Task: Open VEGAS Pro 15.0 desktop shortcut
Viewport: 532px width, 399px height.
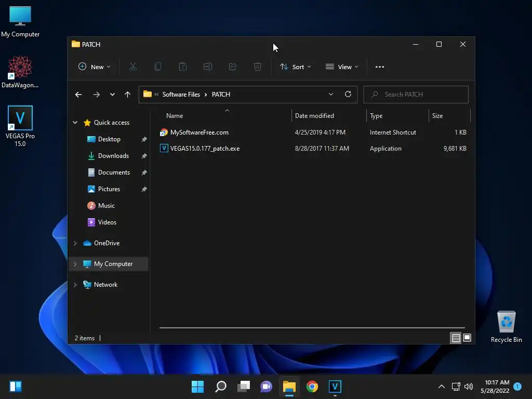Action: coord(20,126)
